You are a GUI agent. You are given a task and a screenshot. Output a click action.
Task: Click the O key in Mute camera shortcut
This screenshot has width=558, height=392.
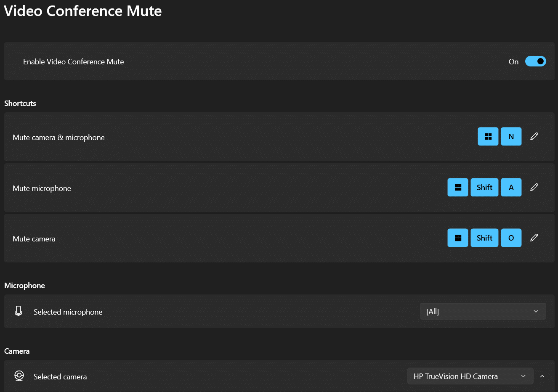pyautogui.click(x=511, y=238)
